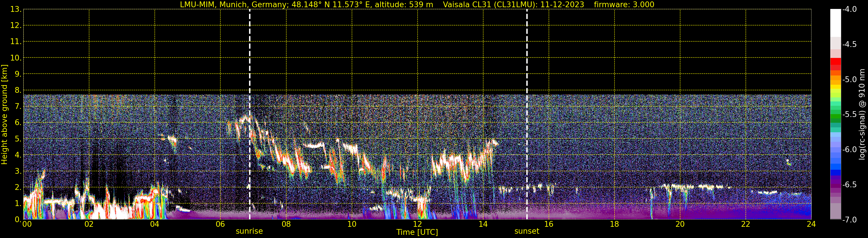Click the 'sunset' label below the axis
The height and width of the screenshot is (238, 868).
tap(527, 231)
